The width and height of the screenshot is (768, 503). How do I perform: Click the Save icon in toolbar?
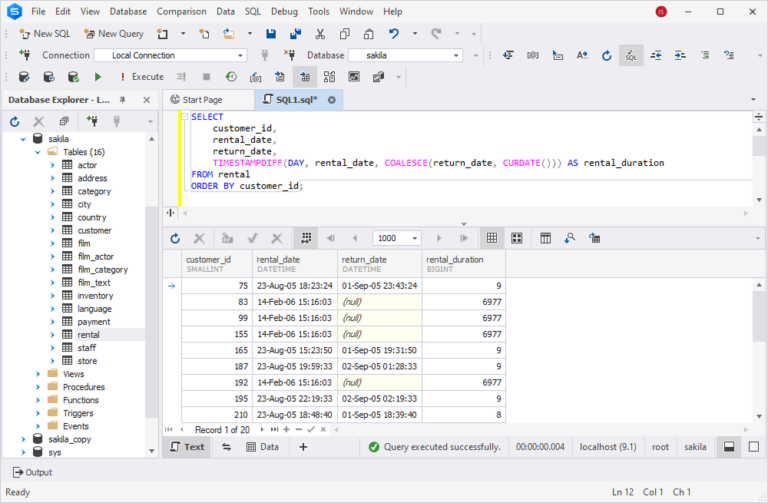[271, 33]
